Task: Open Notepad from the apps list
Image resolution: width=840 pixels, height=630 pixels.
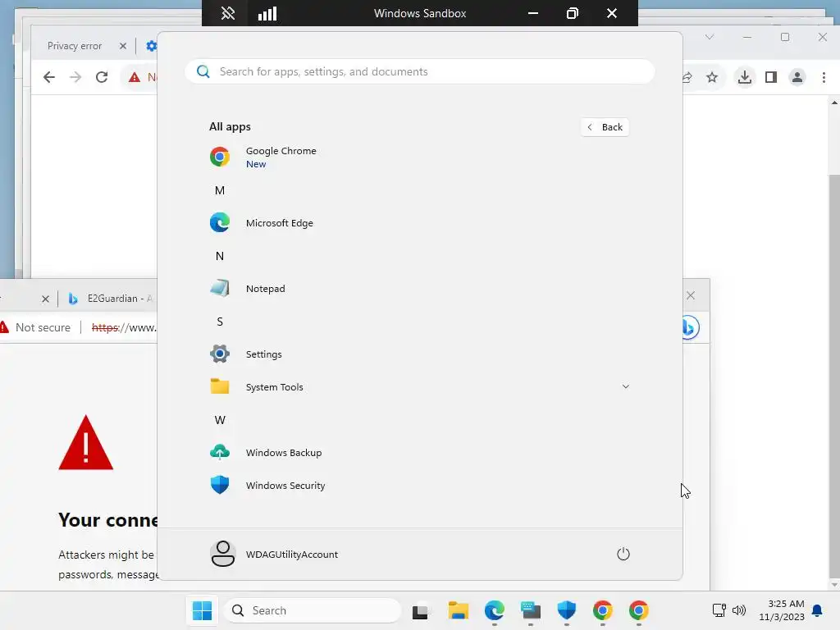Action: click(x=419, y=288)
